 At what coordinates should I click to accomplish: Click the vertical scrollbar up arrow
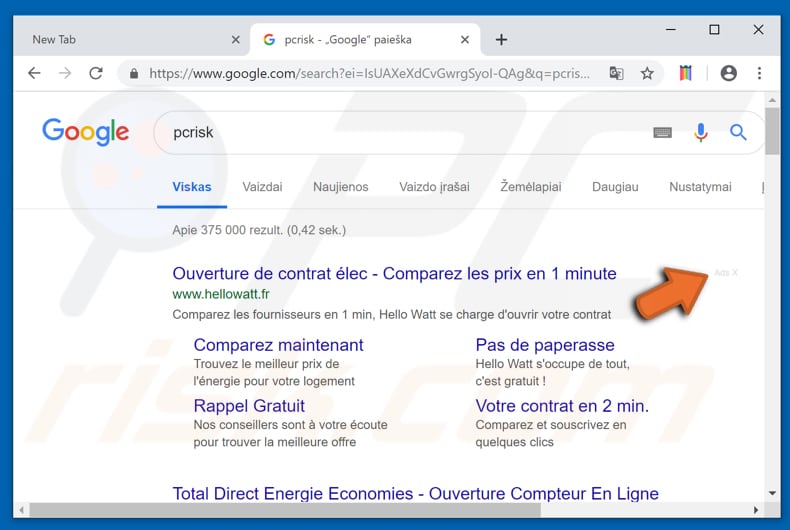(x=772, y=100)
